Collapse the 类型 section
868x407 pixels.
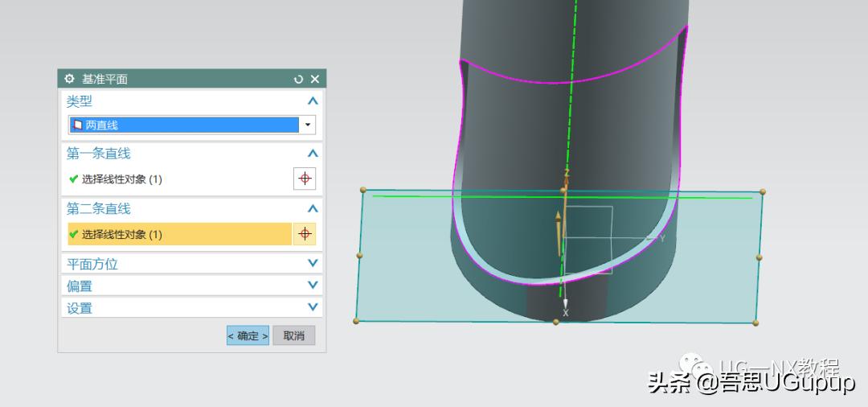click(x=313, y=101)
